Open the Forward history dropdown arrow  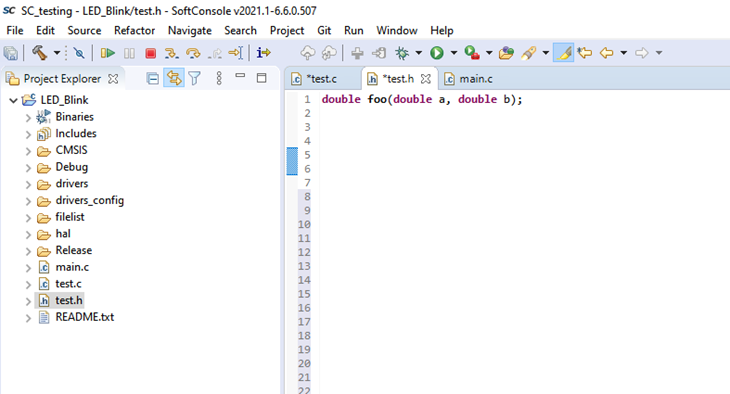[x=659, y=53]
